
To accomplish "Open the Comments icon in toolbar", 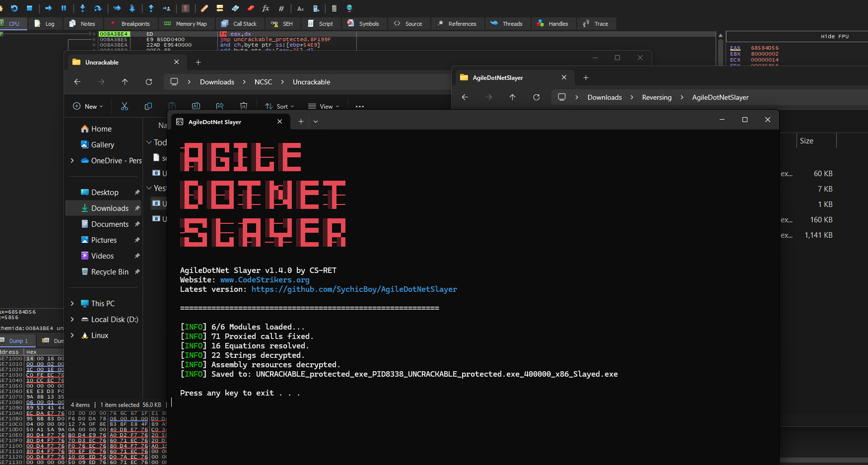I will (220, 8).
